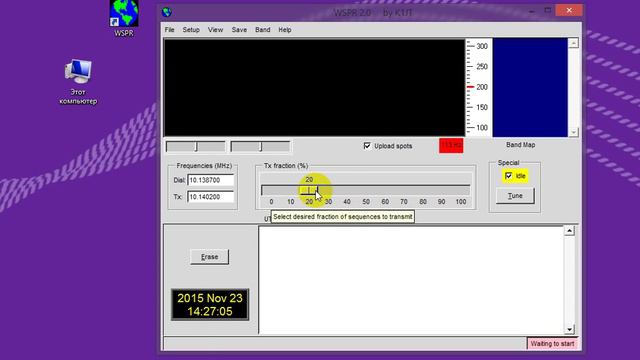Minimize the WSPR window
This screenshot has height=360, width=640.
pos(531,11)
